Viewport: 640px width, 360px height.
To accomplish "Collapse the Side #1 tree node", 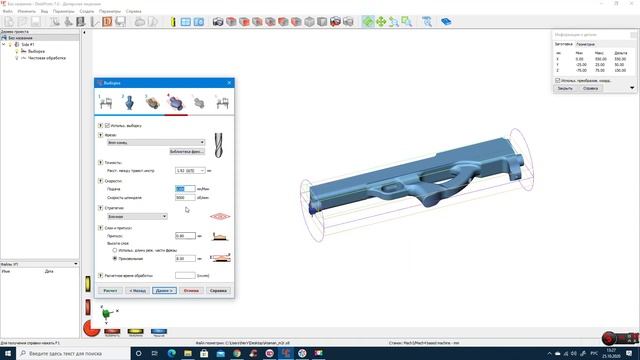I will point(4,44).
